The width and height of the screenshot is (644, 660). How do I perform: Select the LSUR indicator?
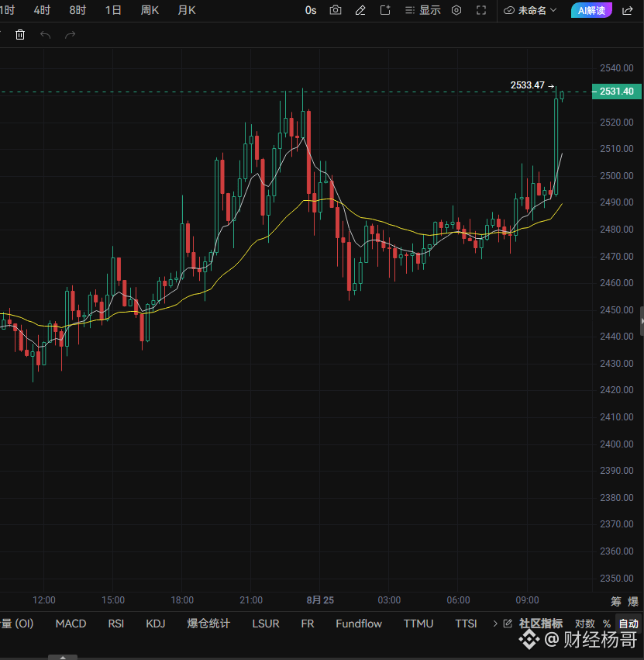[266, 624]
